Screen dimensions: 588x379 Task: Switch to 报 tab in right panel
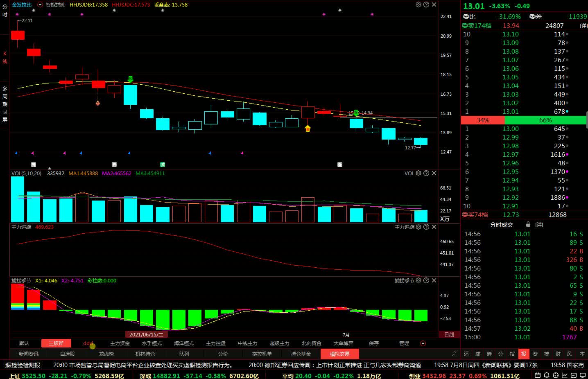click(524, 354)
